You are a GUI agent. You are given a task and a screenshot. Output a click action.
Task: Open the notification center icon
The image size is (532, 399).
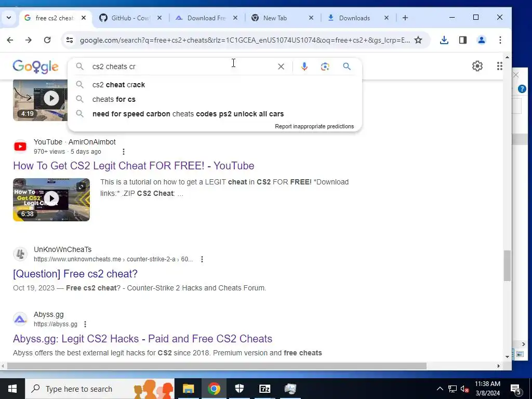point(516,389)
